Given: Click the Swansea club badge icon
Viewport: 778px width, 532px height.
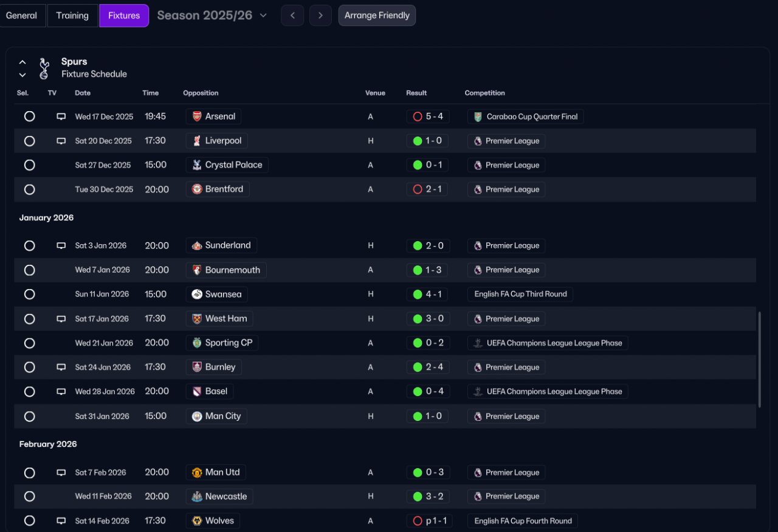Looking at the screenshot, I should [x=197, y=295].
